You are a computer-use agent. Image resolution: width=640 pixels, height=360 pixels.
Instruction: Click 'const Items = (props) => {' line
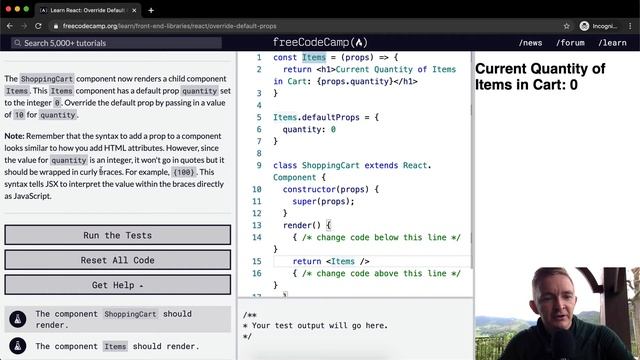click(x=336, y=58)
